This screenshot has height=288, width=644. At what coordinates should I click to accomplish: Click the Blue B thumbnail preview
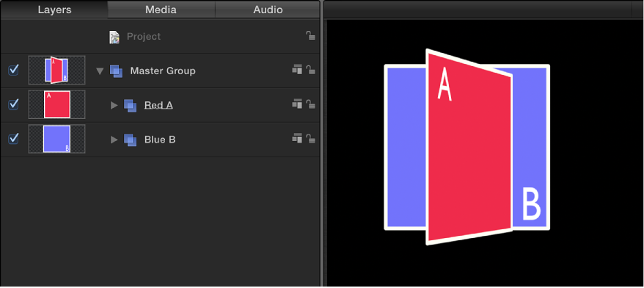pyautogui.click(x=56, y=139)
